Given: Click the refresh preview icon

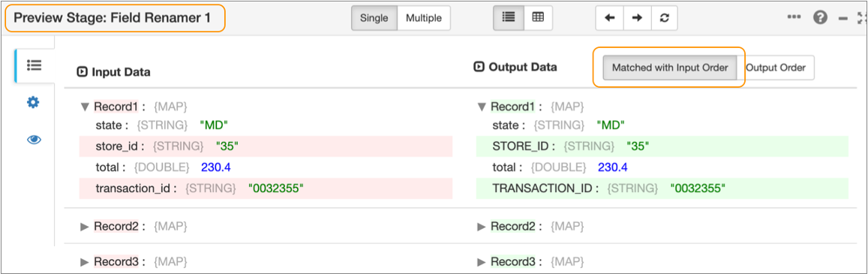Looking at the screenshot, I should pyautogui.click(x=665, y=18).
